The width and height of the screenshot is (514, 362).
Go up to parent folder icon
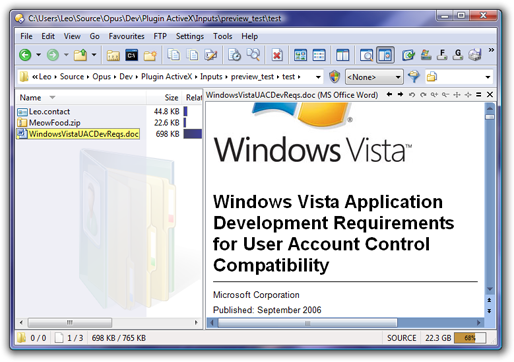click(x=80, y=55)
